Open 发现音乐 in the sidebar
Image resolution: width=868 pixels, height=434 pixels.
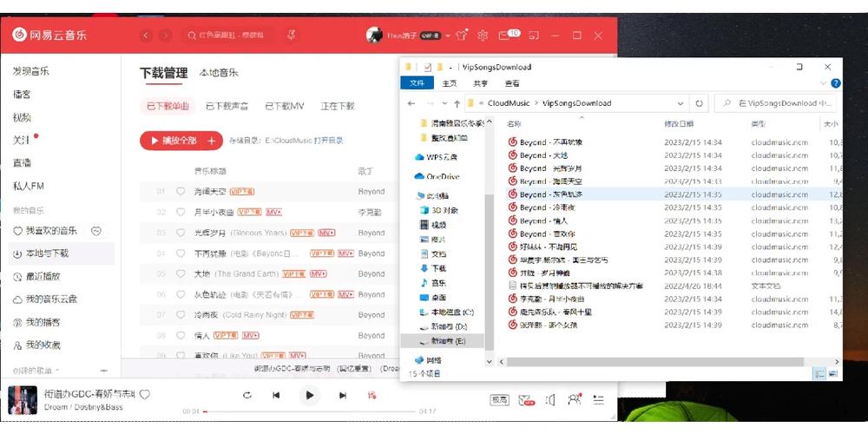point(31,71)
